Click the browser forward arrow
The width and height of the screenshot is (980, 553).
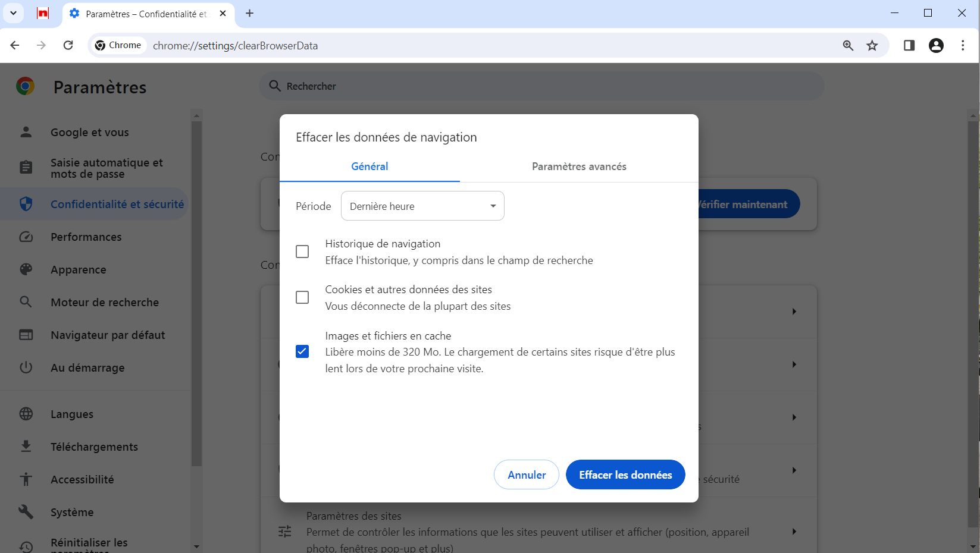41,45
